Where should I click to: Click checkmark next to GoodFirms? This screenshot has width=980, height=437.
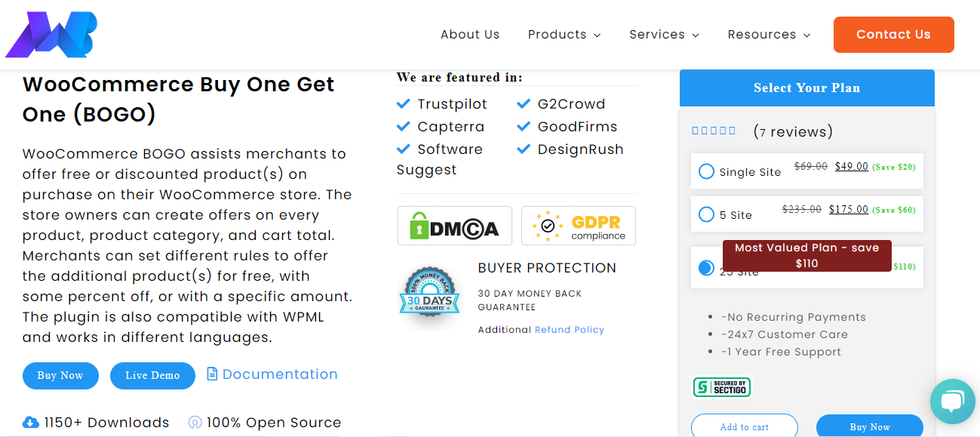pos(524,126)
